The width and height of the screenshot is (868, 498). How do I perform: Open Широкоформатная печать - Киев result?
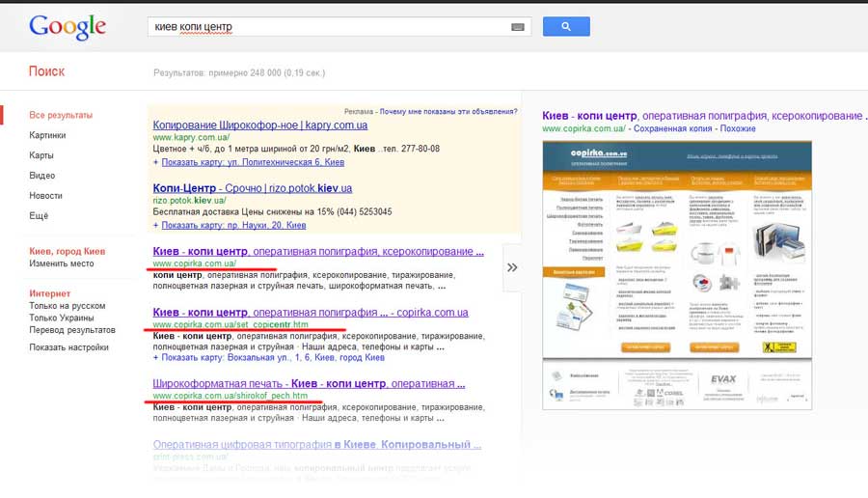point(309,383)
